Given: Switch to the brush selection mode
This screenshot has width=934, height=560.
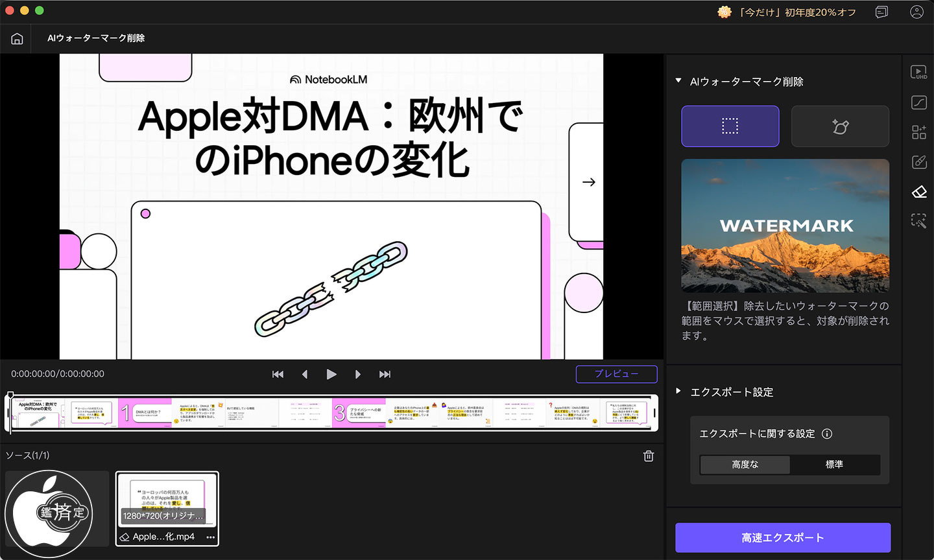Looking at the screenshot, I should (x=840, y=126).
